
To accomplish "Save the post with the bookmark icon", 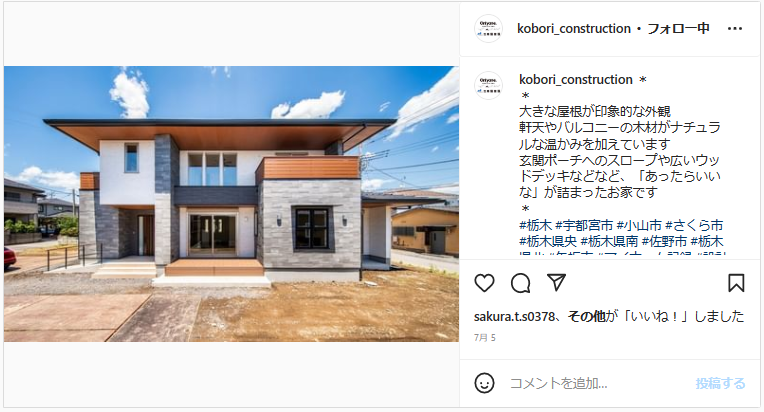I will 736,283.
